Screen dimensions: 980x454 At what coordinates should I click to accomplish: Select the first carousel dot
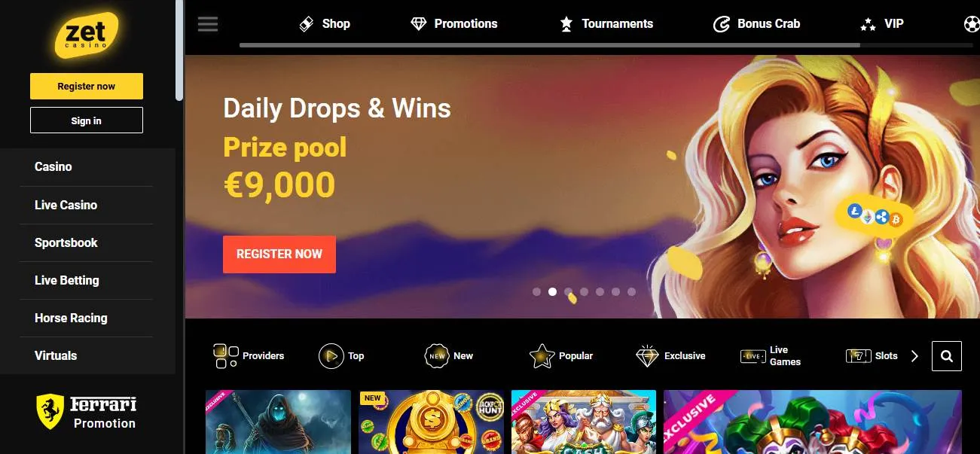tap(536, 291)
